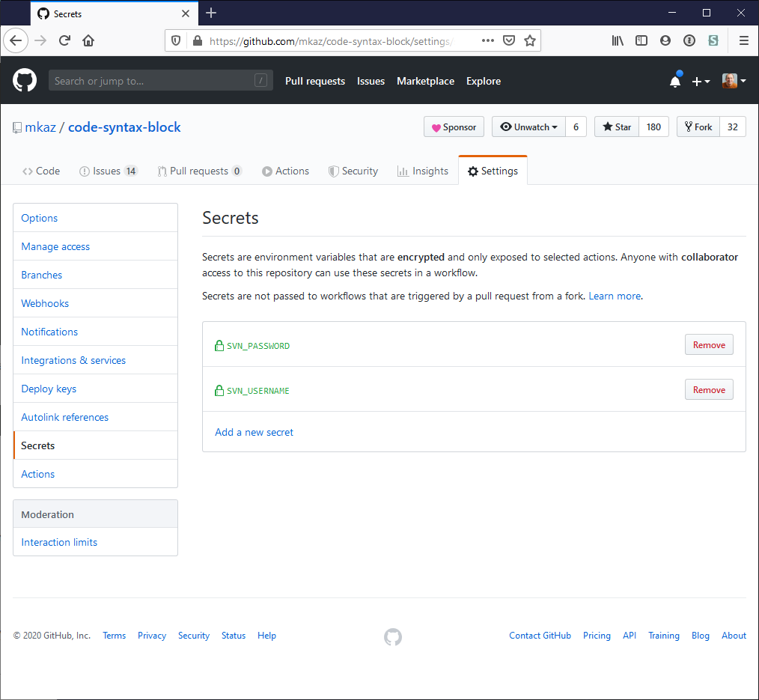Switch to the repository Pull requests tab
The image size is (759, 700).
coord(199,171)
